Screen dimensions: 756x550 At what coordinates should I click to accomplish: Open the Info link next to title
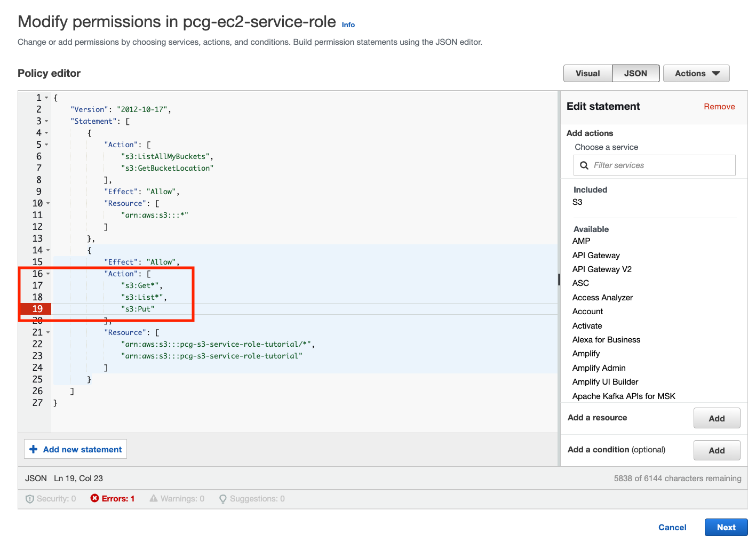tap(348, 25)
